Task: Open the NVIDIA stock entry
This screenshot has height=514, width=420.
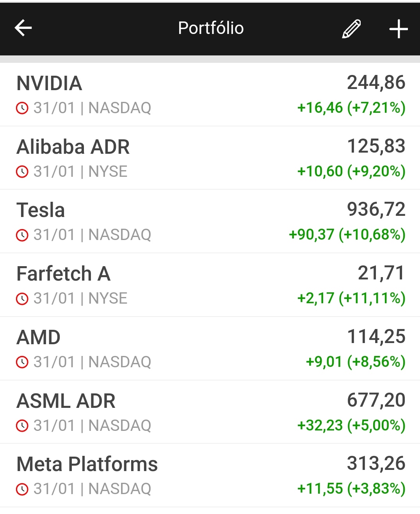Action: pos(50,84)
